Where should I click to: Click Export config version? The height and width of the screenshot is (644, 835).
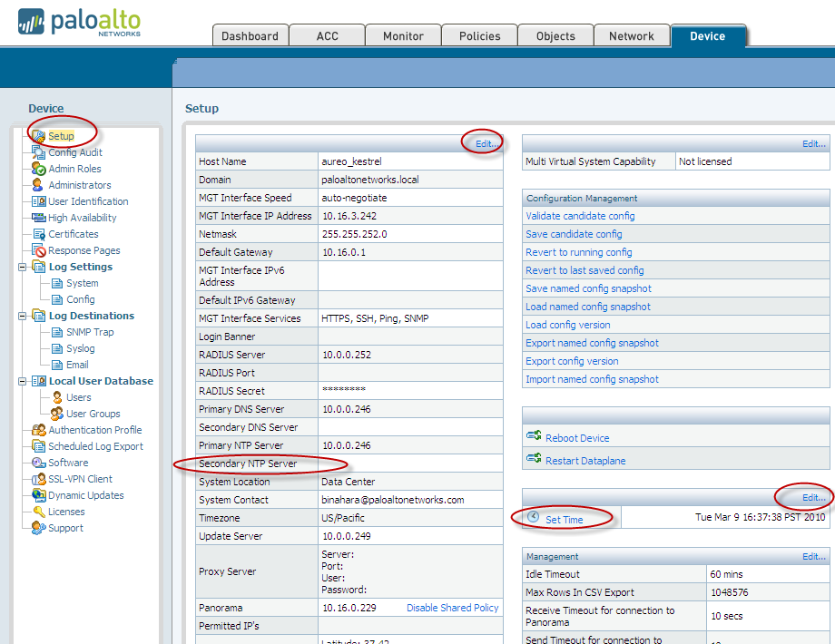(x=572, y=361)
